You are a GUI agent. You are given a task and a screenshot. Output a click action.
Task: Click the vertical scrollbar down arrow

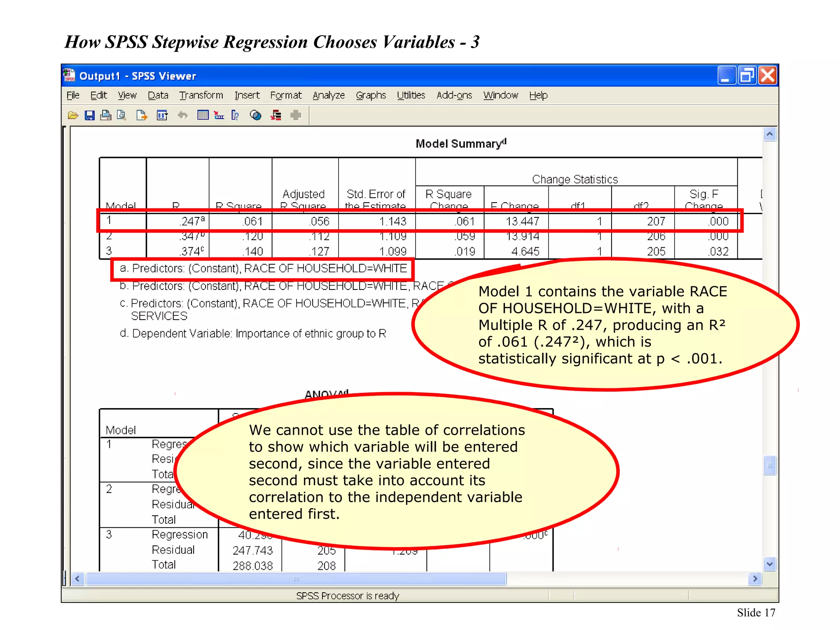point(770,564)
